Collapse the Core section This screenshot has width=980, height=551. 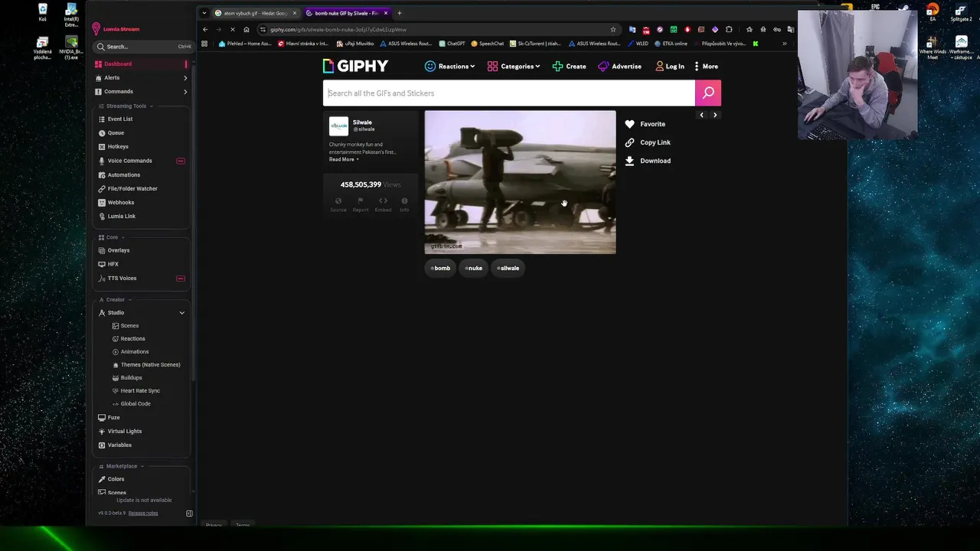click(124, 237)
